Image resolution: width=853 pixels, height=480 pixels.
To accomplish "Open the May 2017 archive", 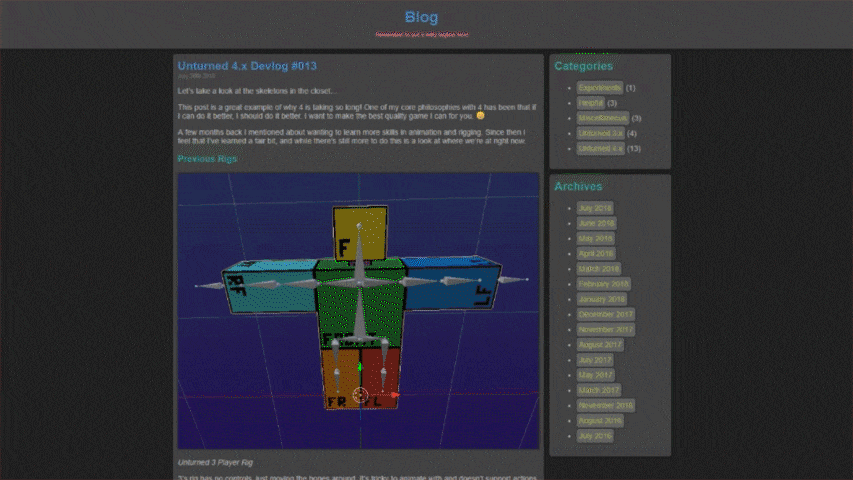I will (x=596, y=375).
